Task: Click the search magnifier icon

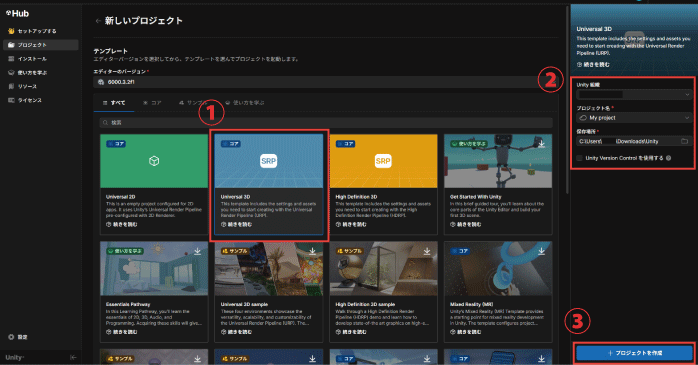Action: pyautogui.click(x=105, y=122)
